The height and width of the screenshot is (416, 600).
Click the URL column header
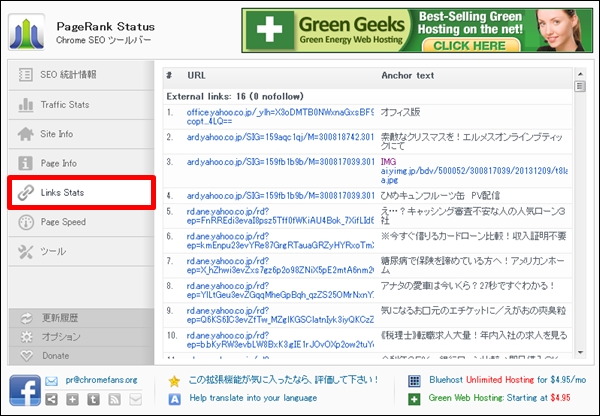coord(196,75)
